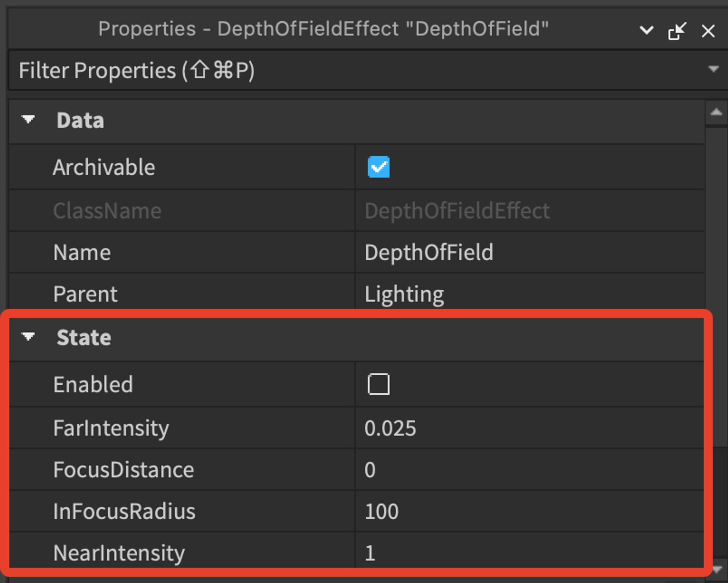The width and height of the screenshot is (728, 583).
Task: Uncheck the Archivable checkbox
Action: [378, 167]
